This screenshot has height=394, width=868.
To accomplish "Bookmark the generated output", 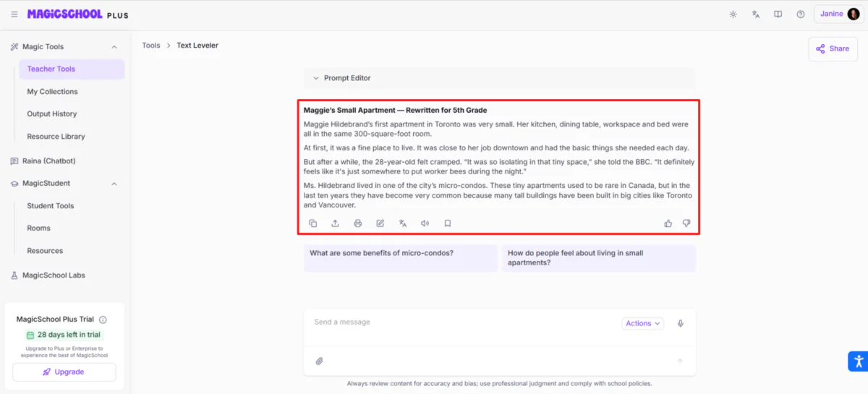I will click(x=448, y=223).
